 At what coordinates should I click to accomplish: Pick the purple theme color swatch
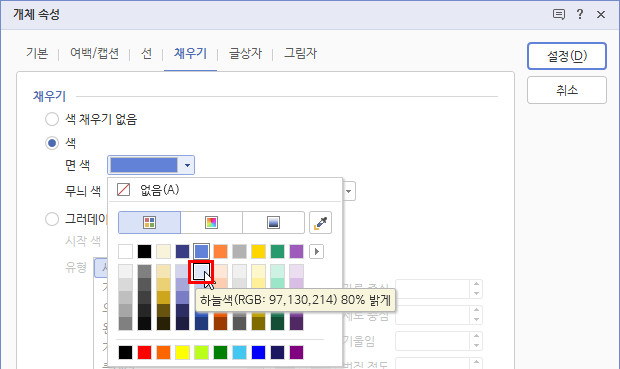point(296,252)
